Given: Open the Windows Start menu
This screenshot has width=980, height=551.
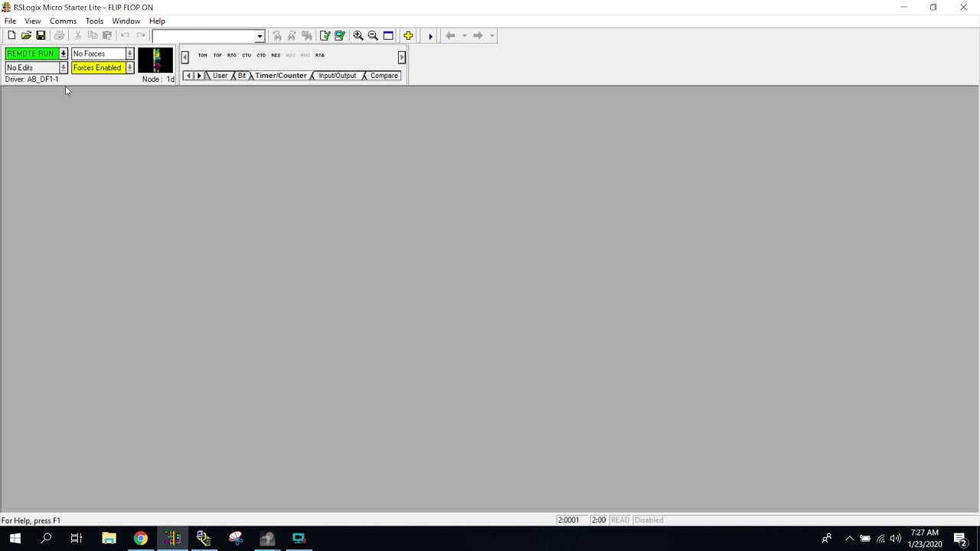Looking at the screenshot, I should (x=15, y=538).
